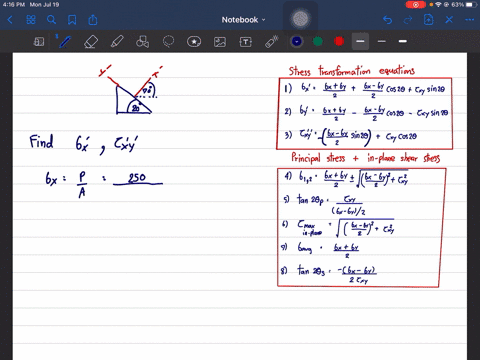Open the Elements sticker tool
Viewport: 480px width, 360px height.
(x=194, y=42)
